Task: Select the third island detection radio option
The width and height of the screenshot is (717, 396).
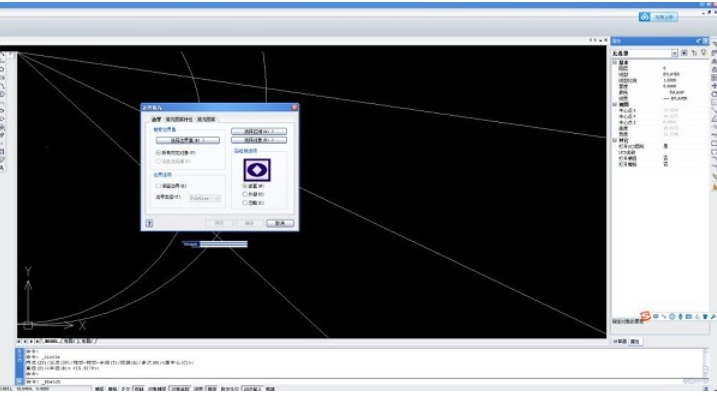Action: click(245, 202)
